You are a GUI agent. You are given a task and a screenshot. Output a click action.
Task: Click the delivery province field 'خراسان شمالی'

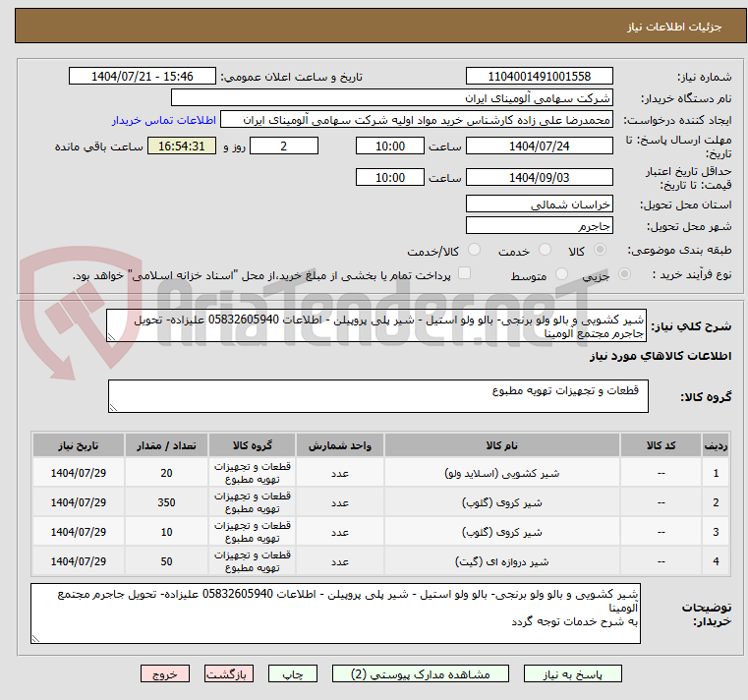pyautogui.click(x=539, y=204)
